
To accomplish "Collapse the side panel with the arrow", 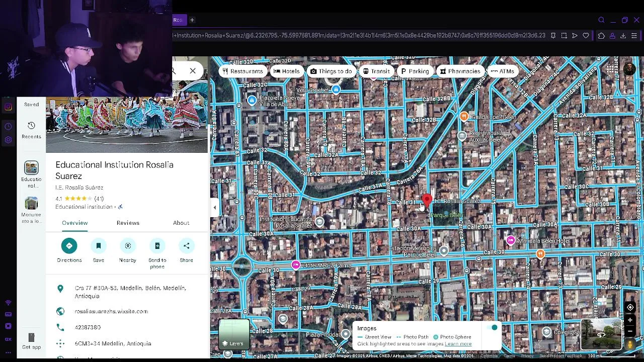I will pyautogui.click(x=215, y=207).
